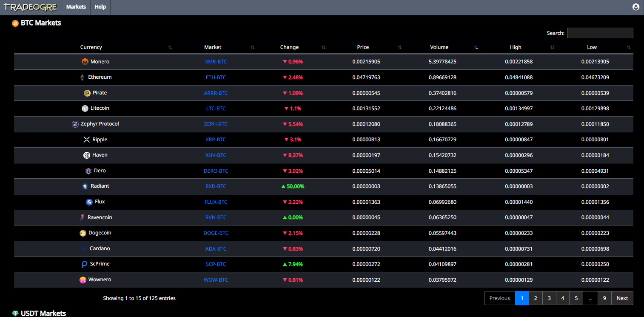This screenshot has height=317, width=644.
Task: Click the Dogecoin coin icon
Action: 83,233
